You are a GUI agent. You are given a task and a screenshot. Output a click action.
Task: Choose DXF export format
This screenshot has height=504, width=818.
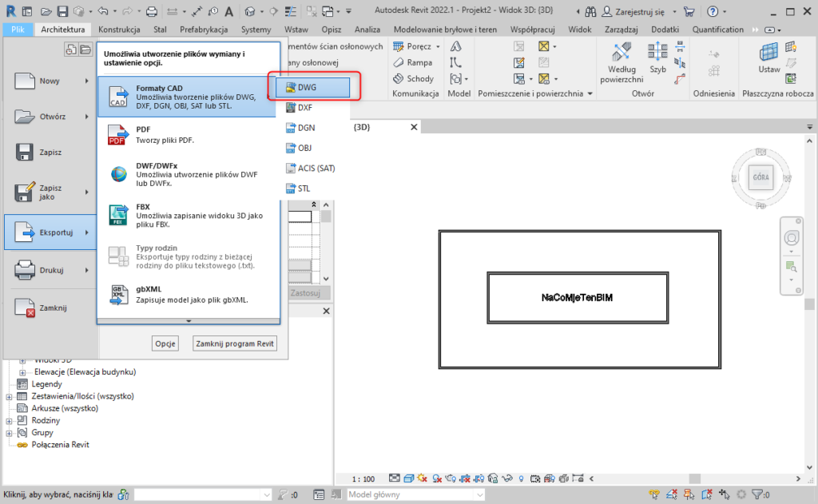[304, 108]
